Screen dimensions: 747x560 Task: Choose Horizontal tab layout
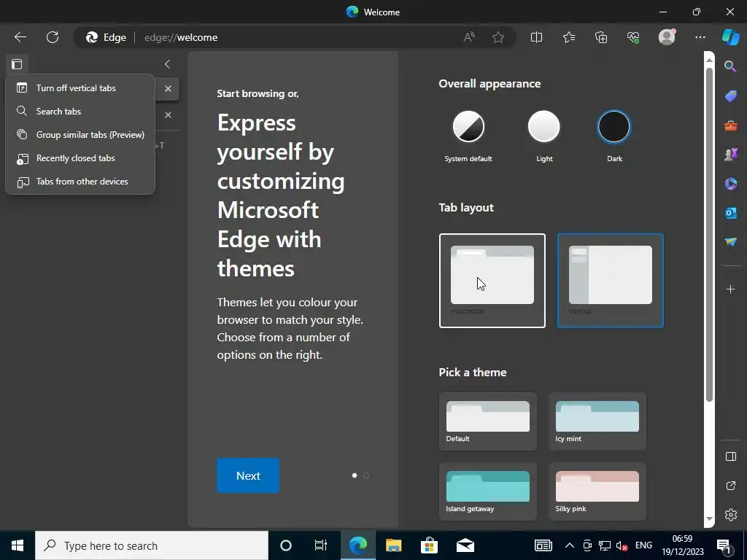coord(492,281)
